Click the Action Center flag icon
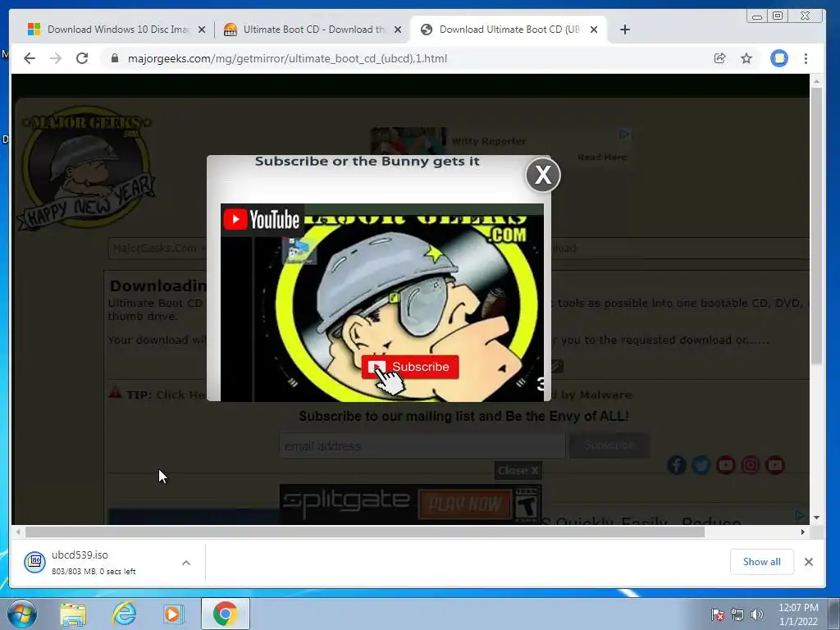This screenshot has width=840, height=630. 718,614
